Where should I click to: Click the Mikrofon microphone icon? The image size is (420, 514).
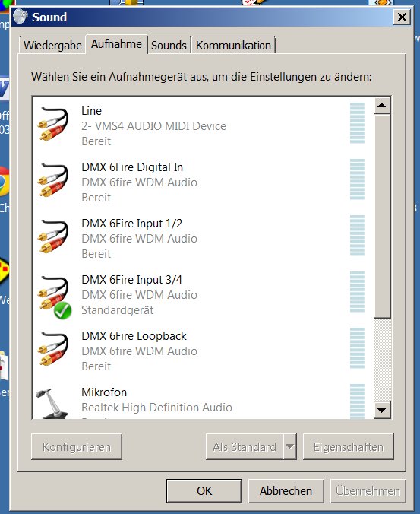pyautogui.click(x=52, y=403)
